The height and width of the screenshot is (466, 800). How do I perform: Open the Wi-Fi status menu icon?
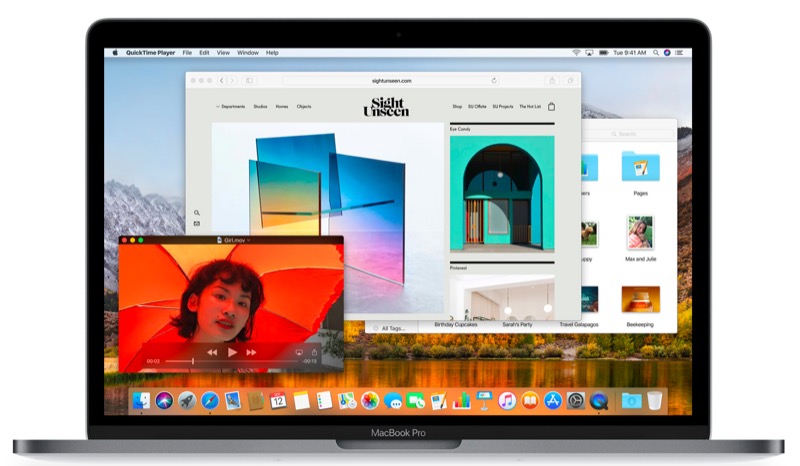click(576, 52)
